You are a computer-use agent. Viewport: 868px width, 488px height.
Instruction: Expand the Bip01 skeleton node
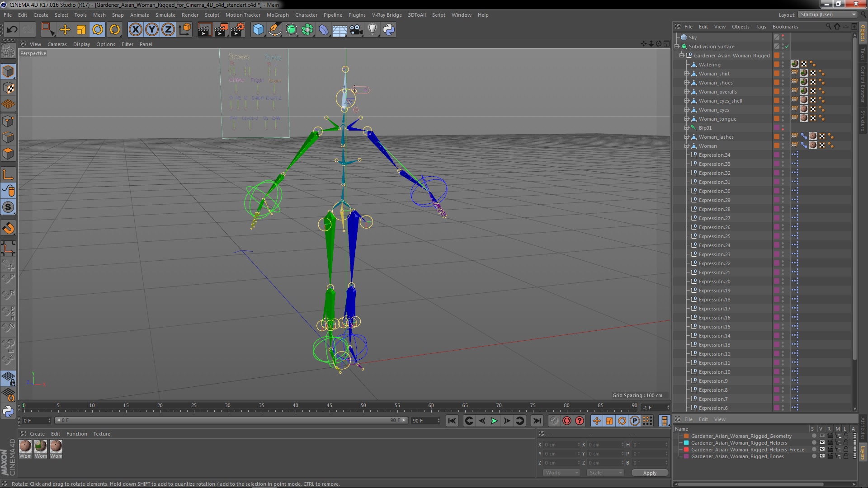(x=687, y=128)
